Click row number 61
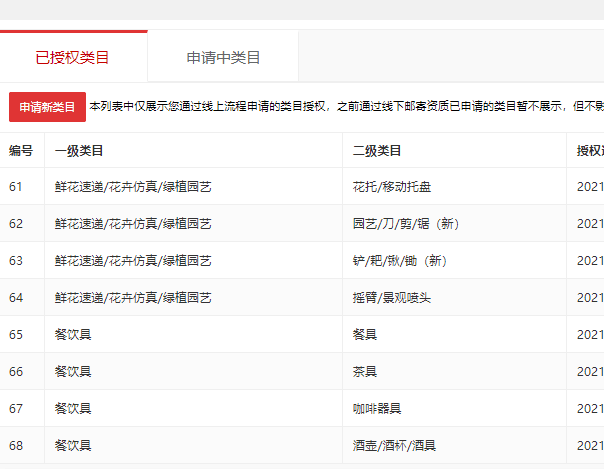604x469 pixels. [x=16, y=187]
